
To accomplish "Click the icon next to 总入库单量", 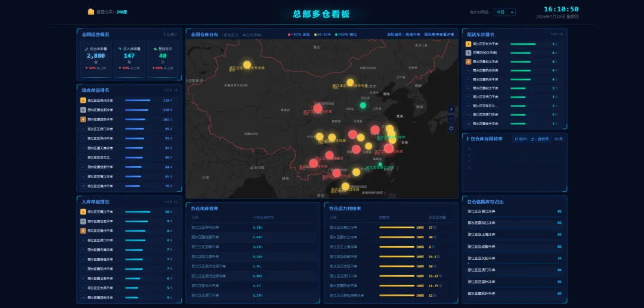I will [x=119, y=48].
